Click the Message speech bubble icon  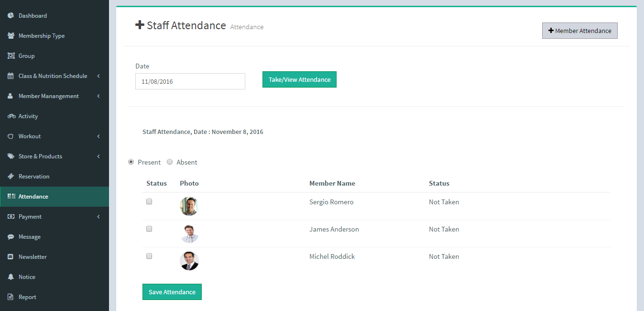pos(11,237)
